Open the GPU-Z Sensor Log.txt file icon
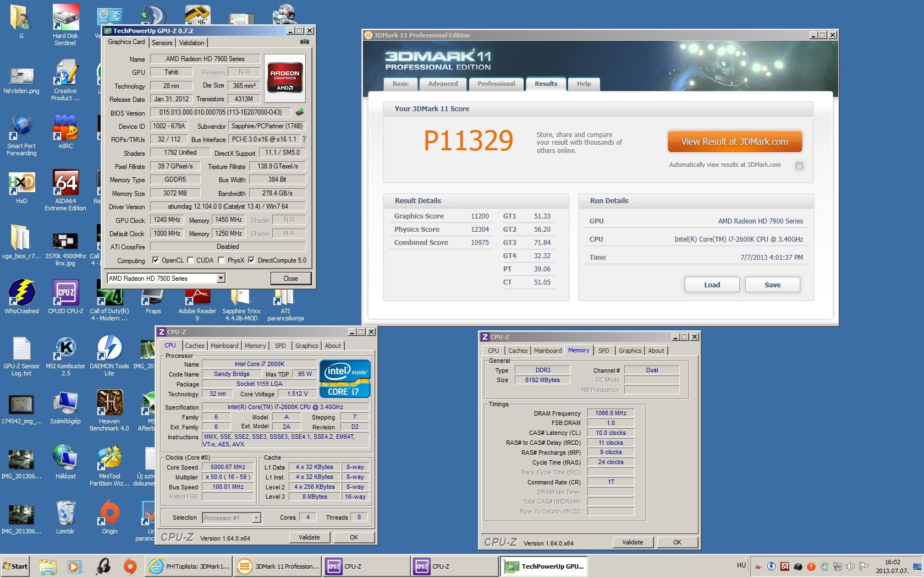 (21, 356)
